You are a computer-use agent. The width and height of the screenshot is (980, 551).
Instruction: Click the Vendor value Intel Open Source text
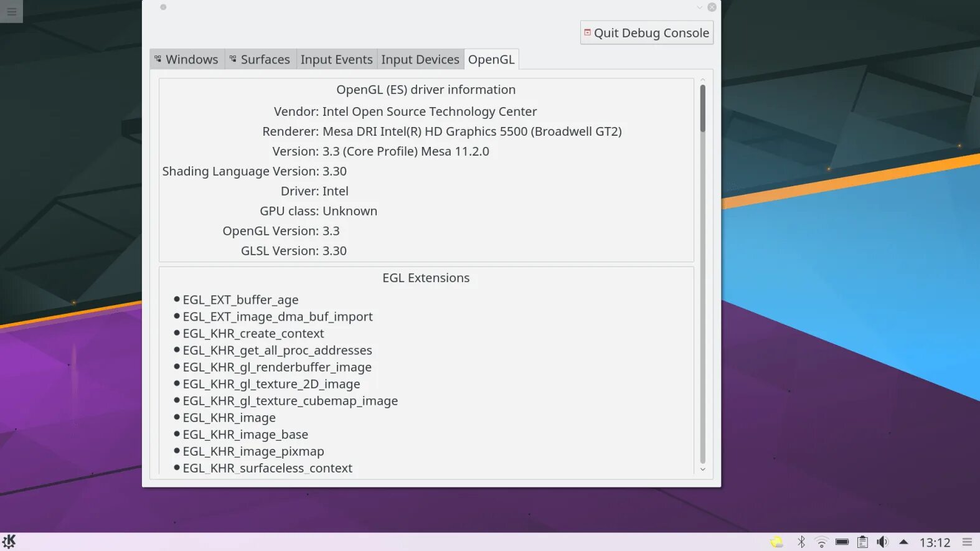click(x=430, y=111)
